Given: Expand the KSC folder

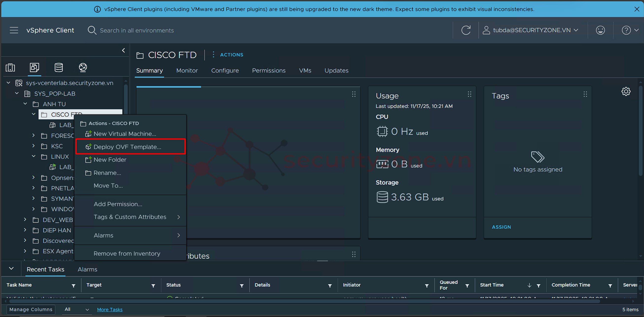Looking at the screenshot, I should (34, 146).
